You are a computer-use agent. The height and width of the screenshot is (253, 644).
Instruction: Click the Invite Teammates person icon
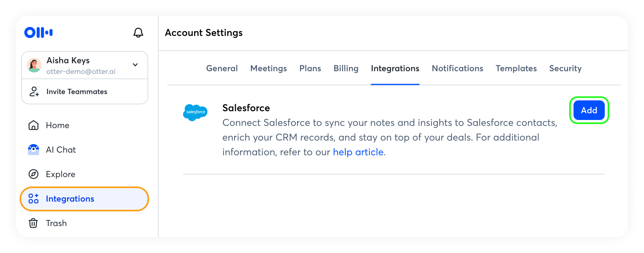point(34,91)
